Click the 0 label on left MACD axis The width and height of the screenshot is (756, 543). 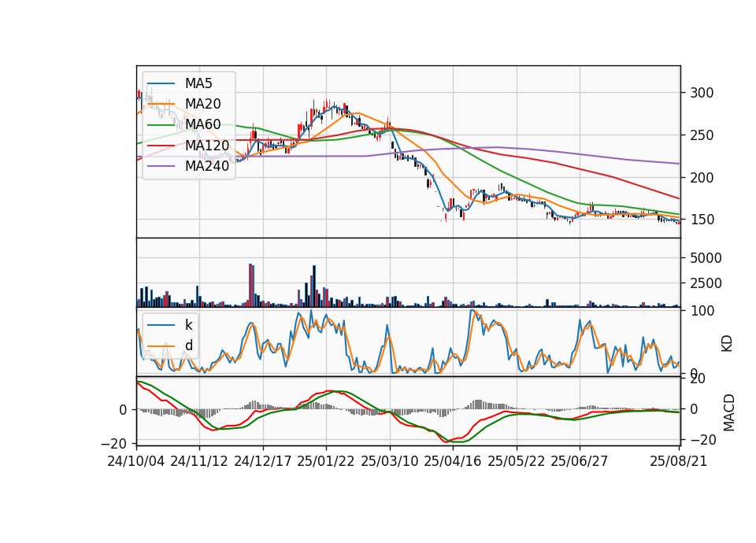(124, 410)
